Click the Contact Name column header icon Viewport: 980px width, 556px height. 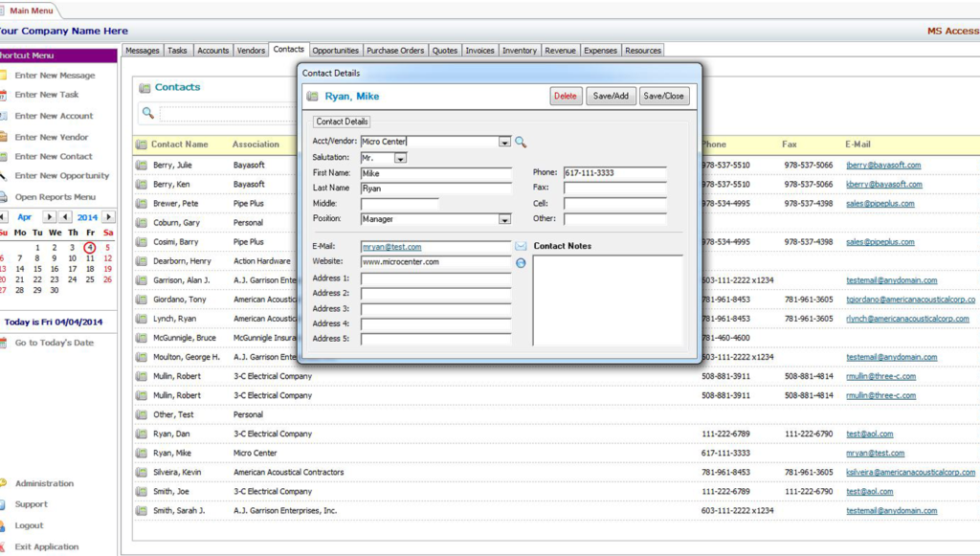click(142, 145)
